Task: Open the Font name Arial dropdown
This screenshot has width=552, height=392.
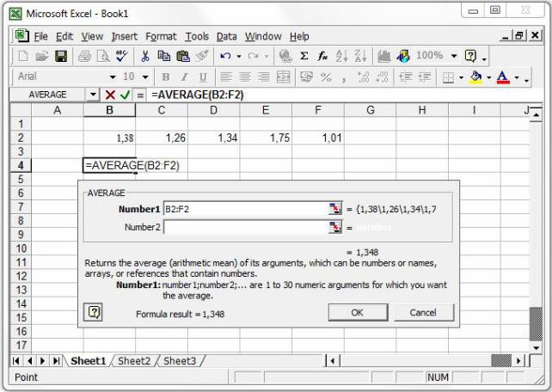Action: tap(113, 77)
